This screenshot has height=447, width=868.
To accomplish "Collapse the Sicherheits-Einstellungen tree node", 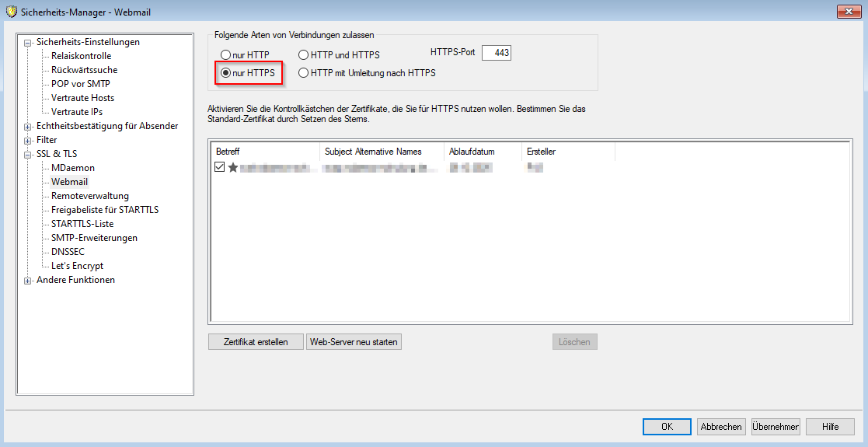I will click(29, 43).
